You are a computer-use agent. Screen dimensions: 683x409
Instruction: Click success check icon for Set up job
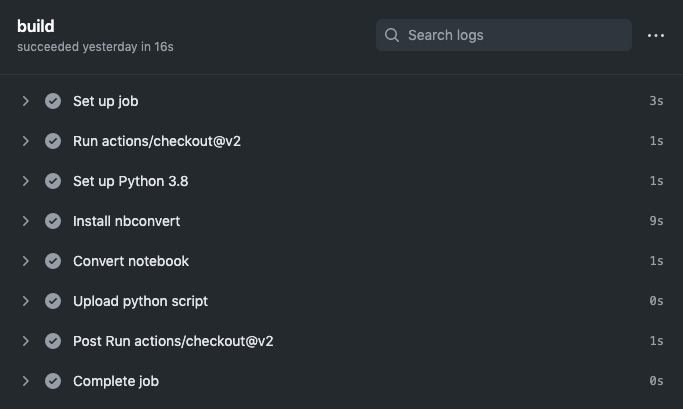[53, 101]
